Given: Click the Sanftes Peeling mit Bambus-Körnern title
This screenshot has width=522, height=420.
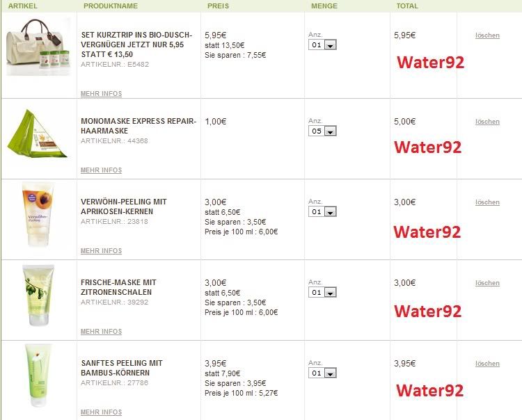Looking at the screenshot, I should coord(122,368).
